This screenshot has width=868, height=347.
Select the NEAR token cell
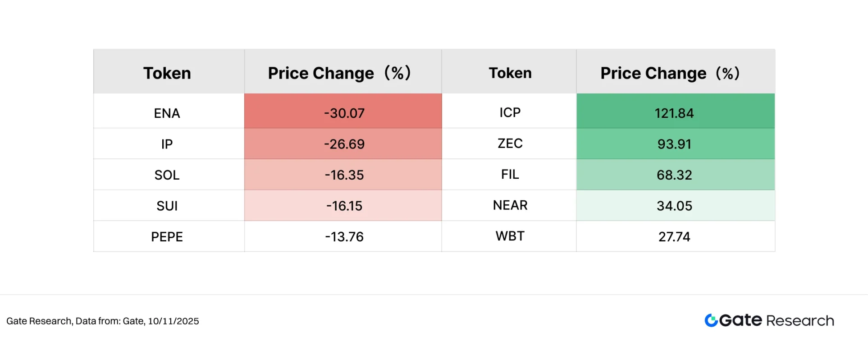click(510, 205)
